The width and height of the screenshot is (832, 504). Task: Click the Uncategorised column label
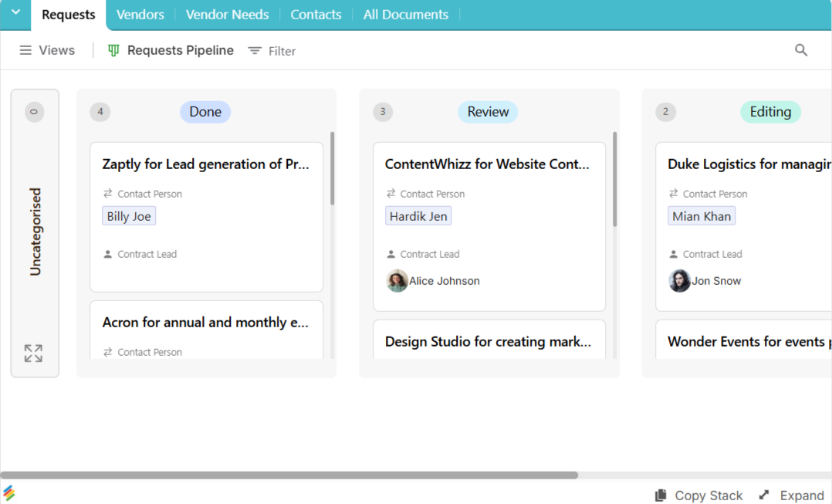click(35, 232)
